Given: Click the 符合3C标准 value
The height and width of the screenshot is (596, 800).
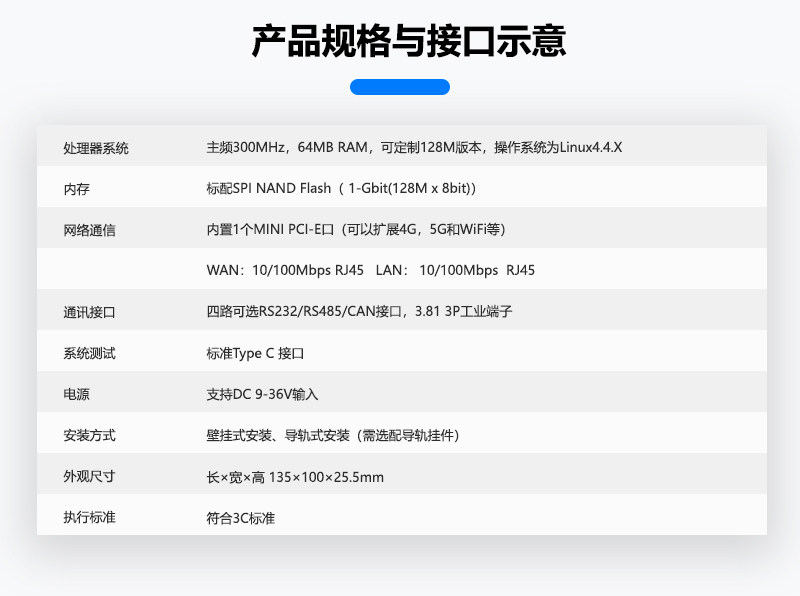Looking at the screenshot, I should [x=240, y=518].
